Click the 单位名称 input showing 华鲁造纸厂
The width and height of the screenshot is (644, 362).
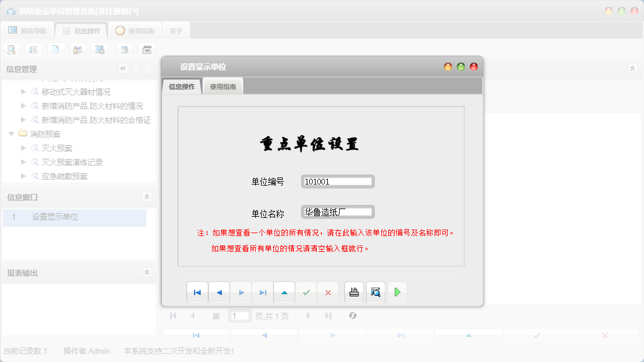[337, 211]
